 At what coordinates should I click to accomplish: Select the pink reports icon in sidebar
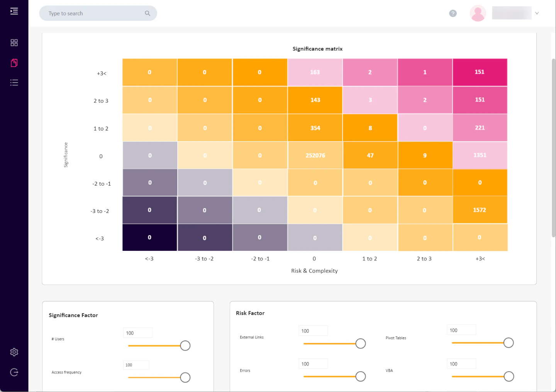(14, 63)
